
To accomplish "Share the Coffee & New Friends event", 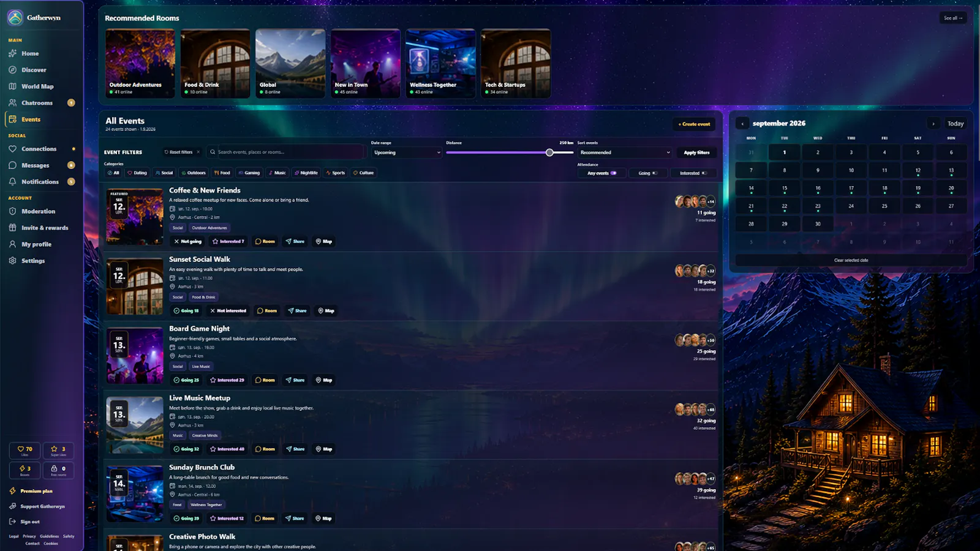I will pos(295,241).
